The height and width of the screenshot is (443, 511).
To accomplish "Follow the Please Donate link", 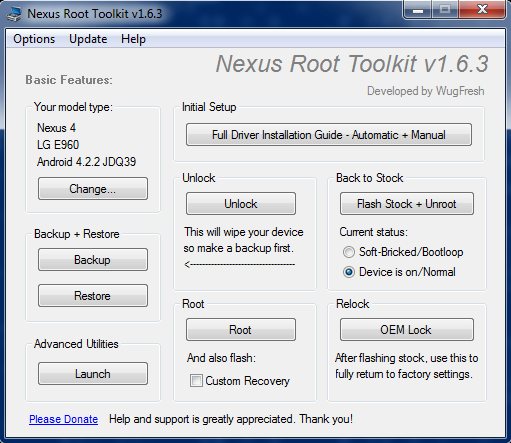I will tap(64, 419).
